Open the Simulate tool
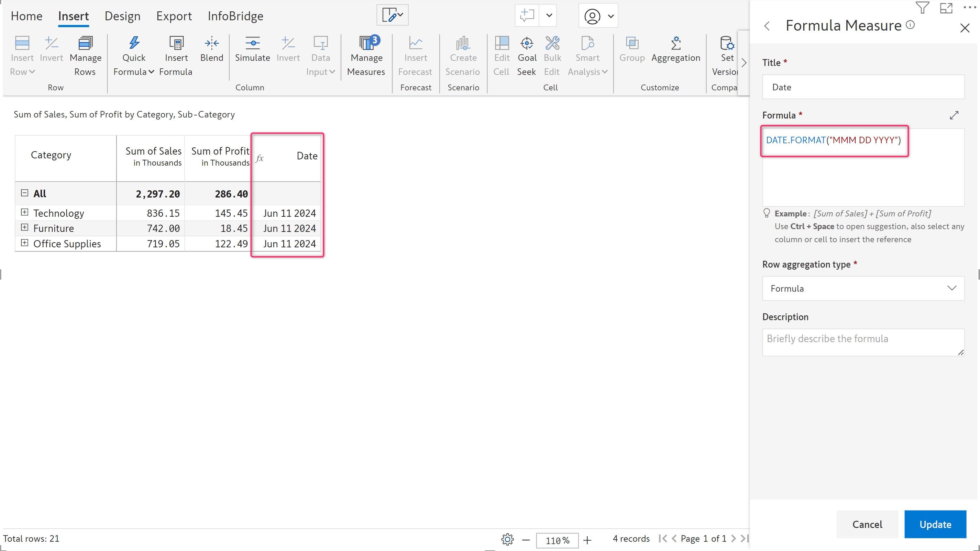This screenshot has height=551, width=980. (252, 49)
